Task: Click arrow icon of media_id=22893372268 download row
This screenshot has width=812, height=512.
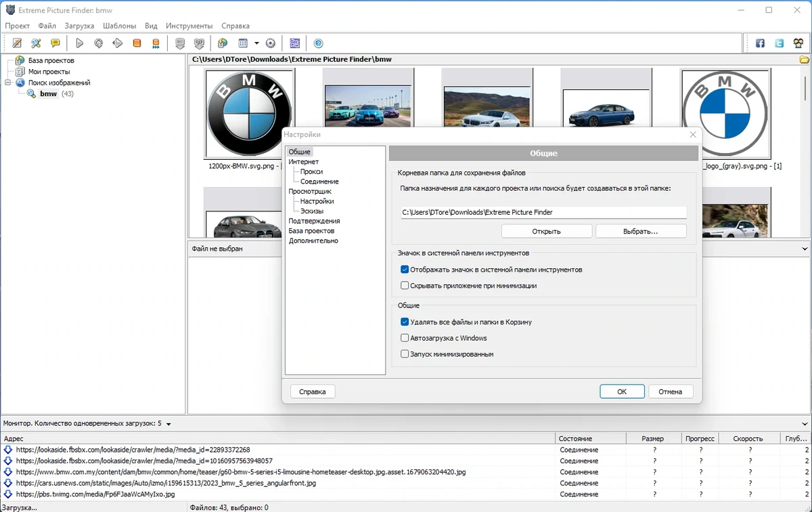Action: click(x=8, y=450)
